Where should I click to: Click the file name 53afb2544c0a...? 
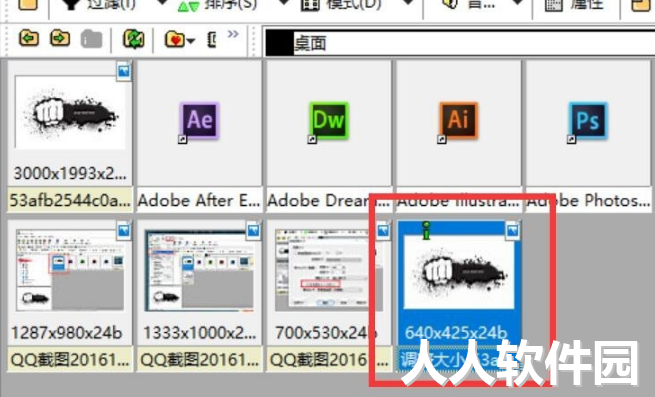[70, 201]
